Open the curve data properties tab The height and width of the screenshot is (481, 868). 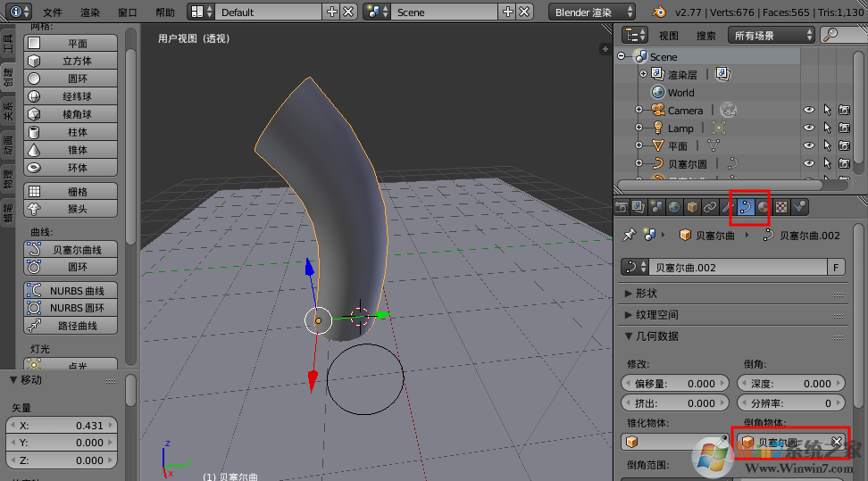tap(744, 207)
